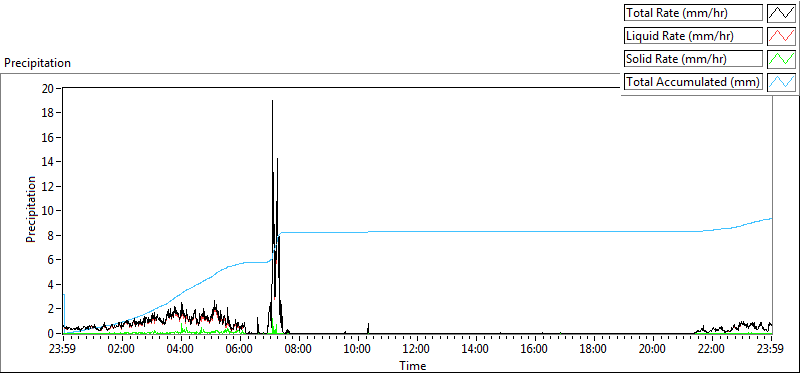800x373 pixels.
Task: Click the Liquid Rate (mm/hr) legend label
Action: [694, 36]
